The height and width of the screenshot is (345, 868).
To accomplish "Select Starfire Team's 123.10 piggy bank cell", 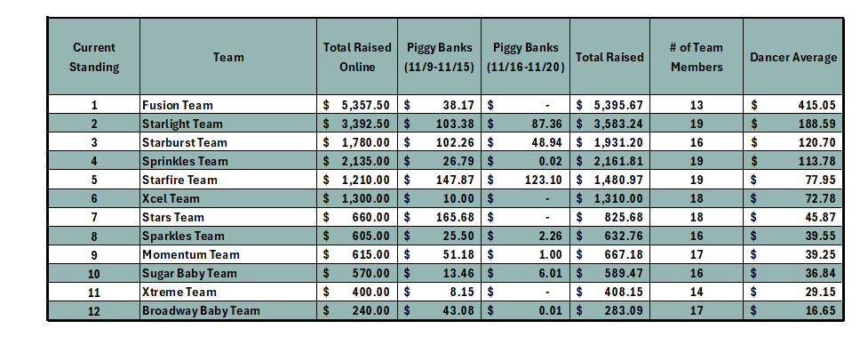I will coord(525,180).
